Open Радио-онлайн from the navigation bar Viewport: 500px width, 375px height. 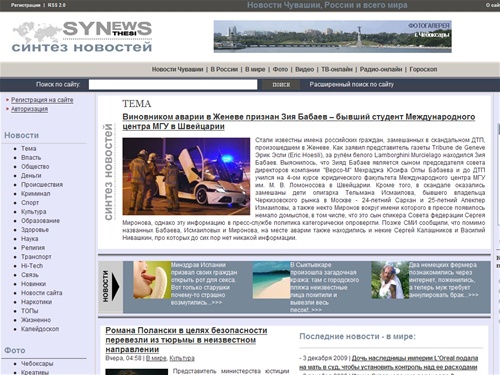coord(381,69)
